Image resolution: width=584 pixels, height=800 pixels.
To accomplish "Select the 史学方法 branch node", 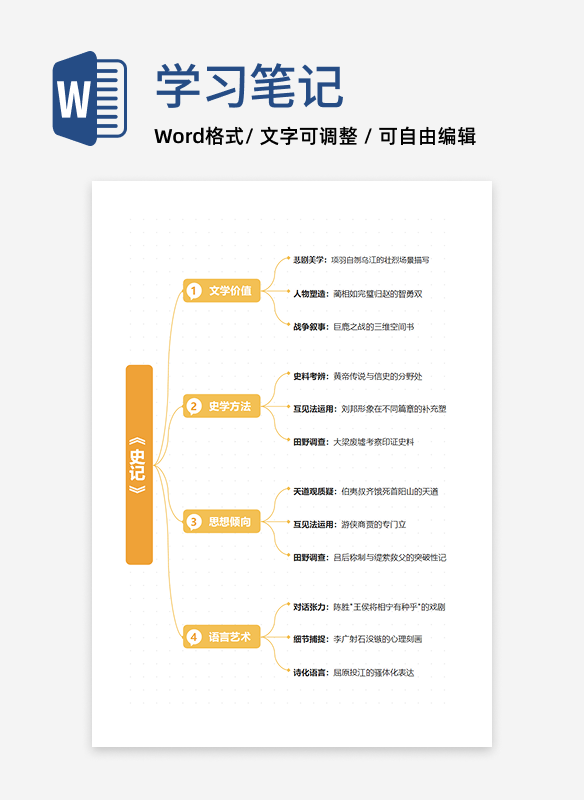I will (x=222, y=406).
